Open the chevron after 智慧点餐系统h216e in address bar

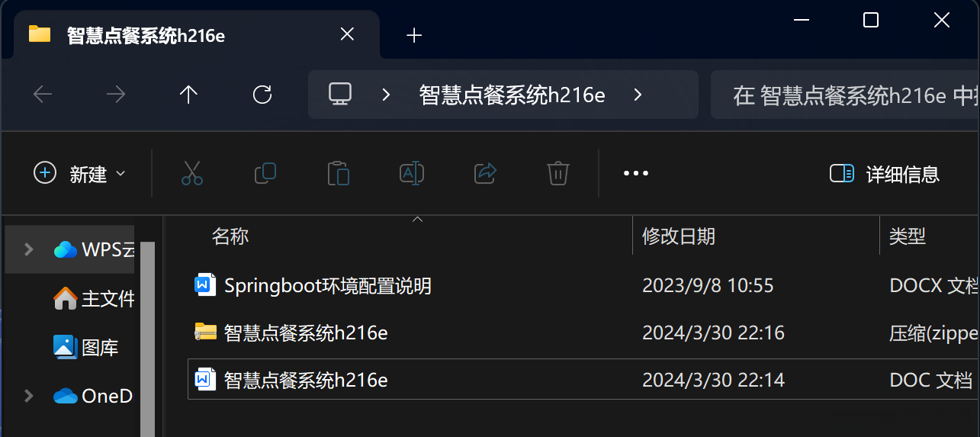tap(638, 95)
